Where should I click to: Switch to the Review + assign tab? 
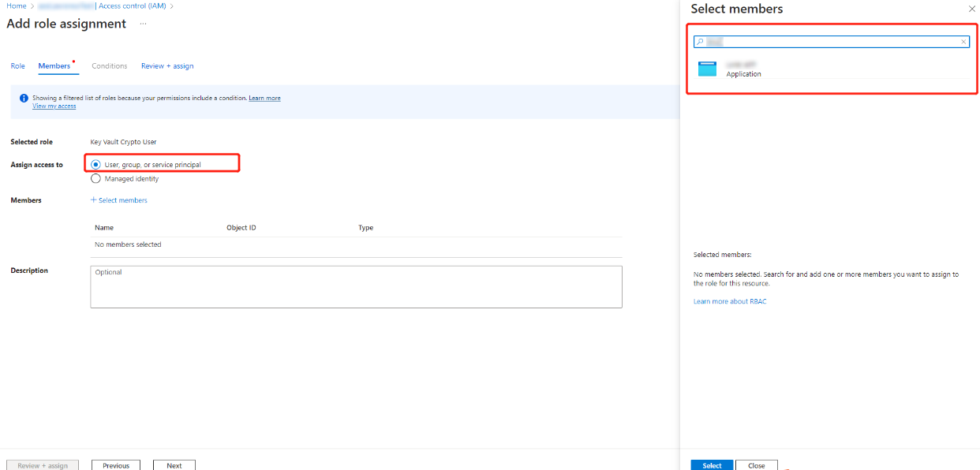166,65
